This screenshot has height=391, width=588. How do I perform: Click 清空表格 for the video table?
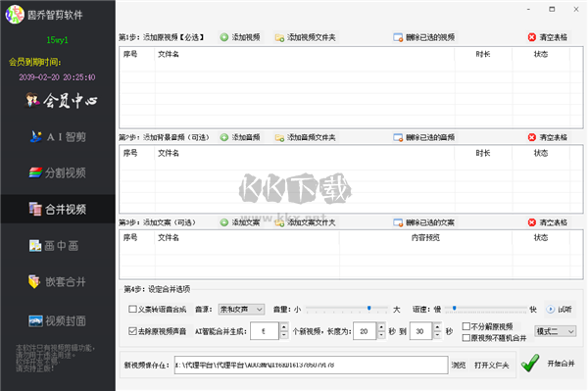tap(548, 37)
